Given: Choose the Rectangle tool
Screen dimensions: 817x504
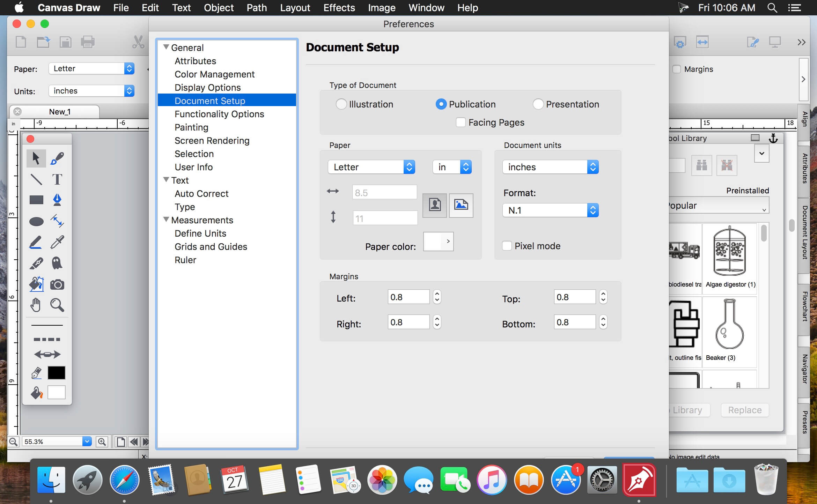Looking at the screenshot, I should pyautogui.click(x=36, y=200).
